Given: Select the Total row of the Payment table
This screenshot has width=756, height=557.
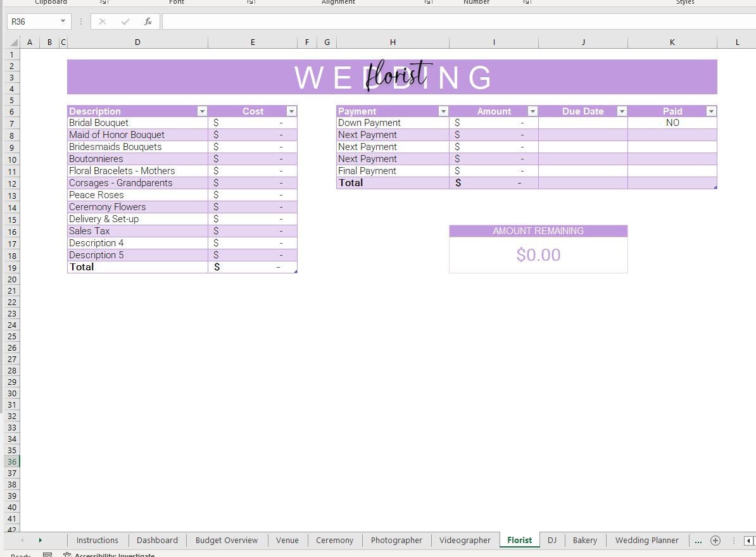Looking at the screenshot, I should 392,182.
